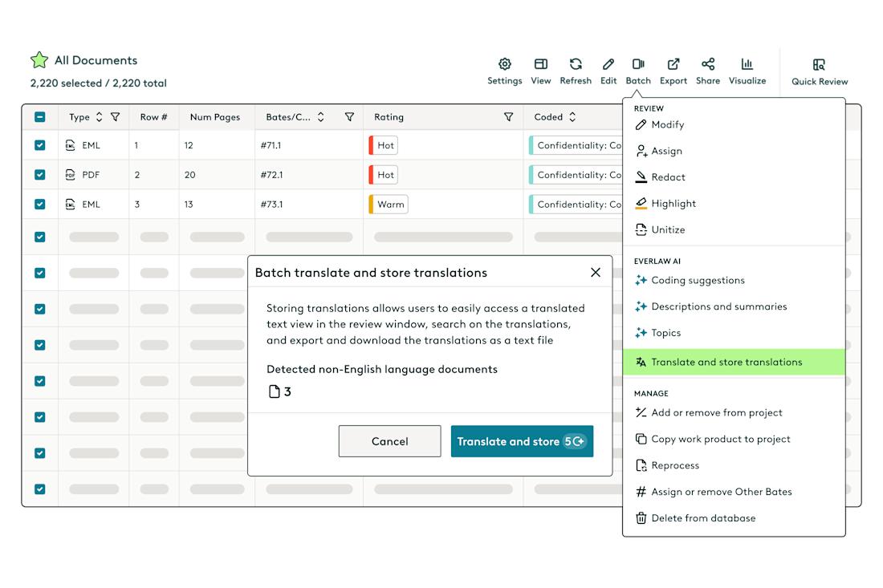Click the detected documents count 3
This screenshot has width=883, height=588.
pos(280,391)
